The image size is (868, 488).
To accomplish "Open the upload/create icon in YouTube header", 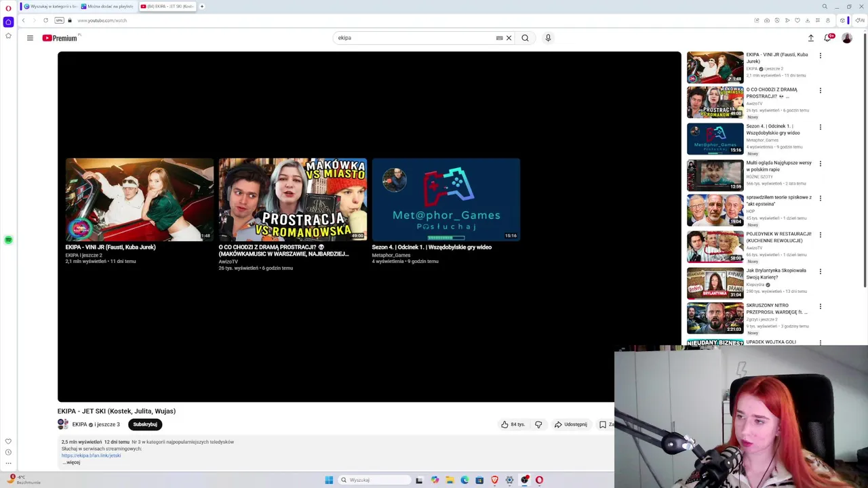I will tap(810, 38).
